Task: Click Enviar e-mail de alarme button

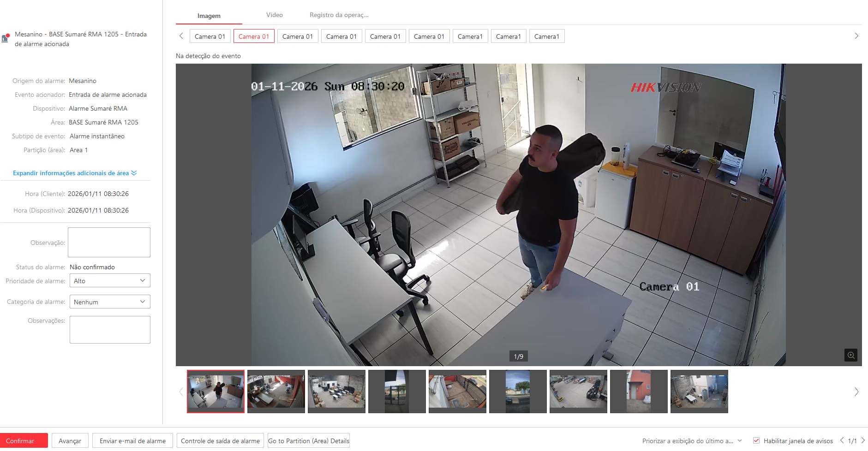Action: coord(132,441)
